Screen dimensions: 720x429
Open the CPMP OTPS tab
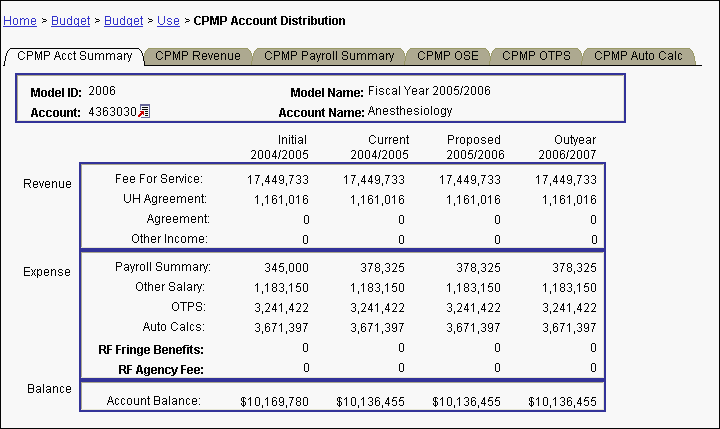point(536,56)
